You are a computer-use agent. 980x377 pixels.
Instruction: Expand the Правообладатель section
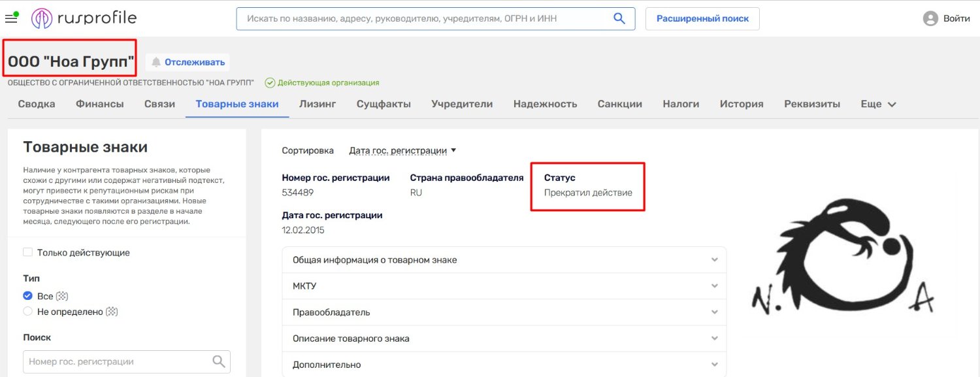coord(504,312)
